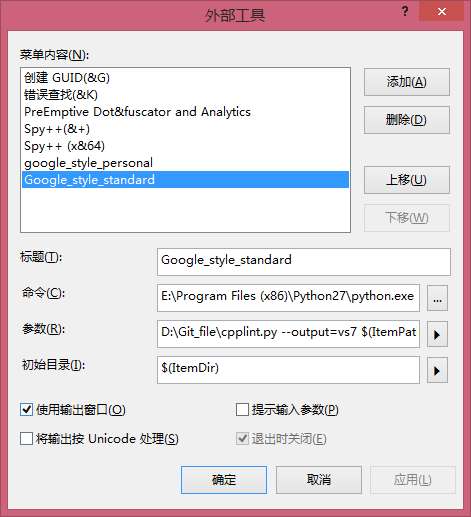Focus the 标题 title input field
The width and height of the screenshot is (471, 517).
coord(304,262)
